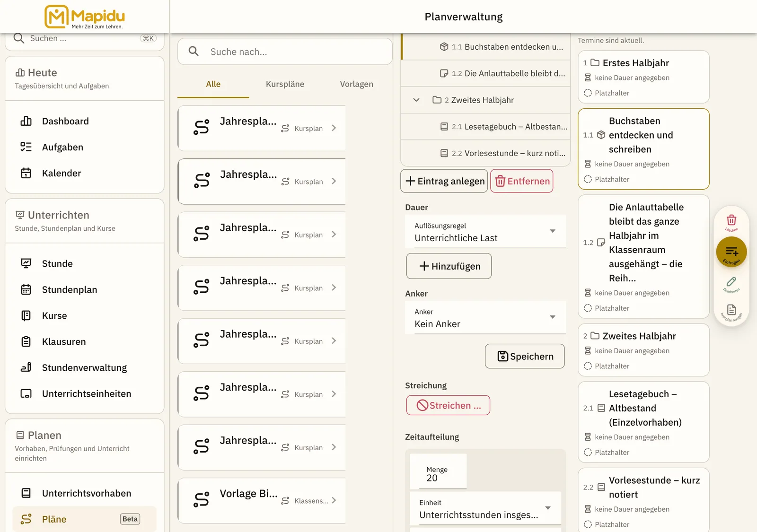This screenshot has width=757, height=532.
Task: Click the Streichen ... button
Action: click(448, 405)
